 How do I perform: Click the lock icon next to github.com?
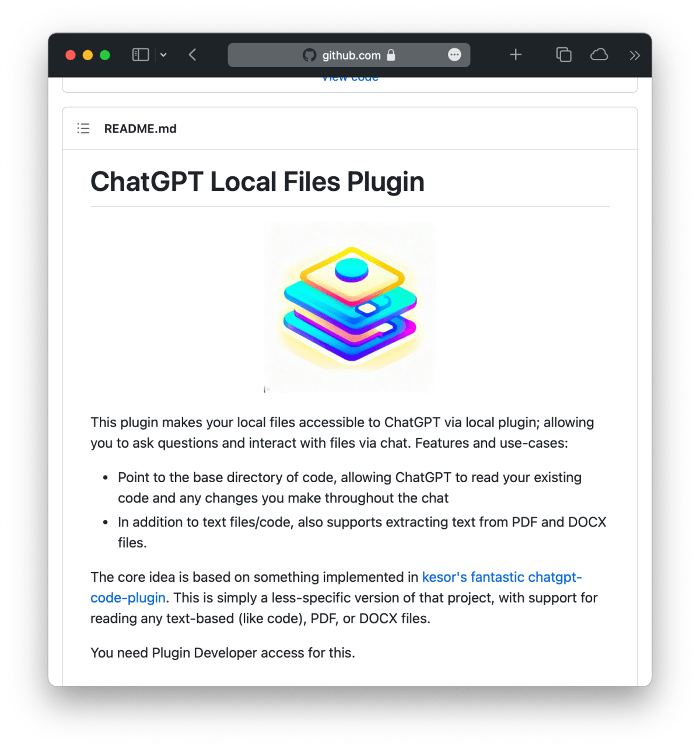[391, 55]
